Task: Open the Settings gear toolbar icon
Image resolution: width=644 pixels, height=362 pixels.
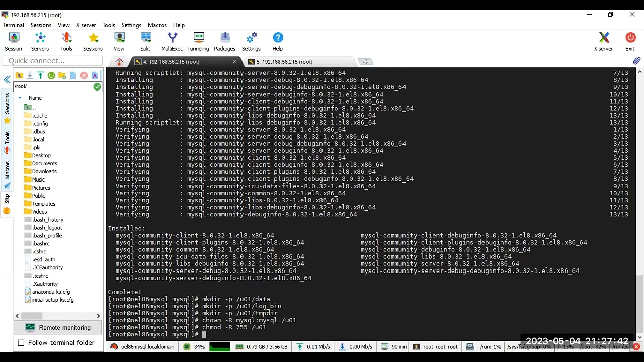Action: coord(251,42)
